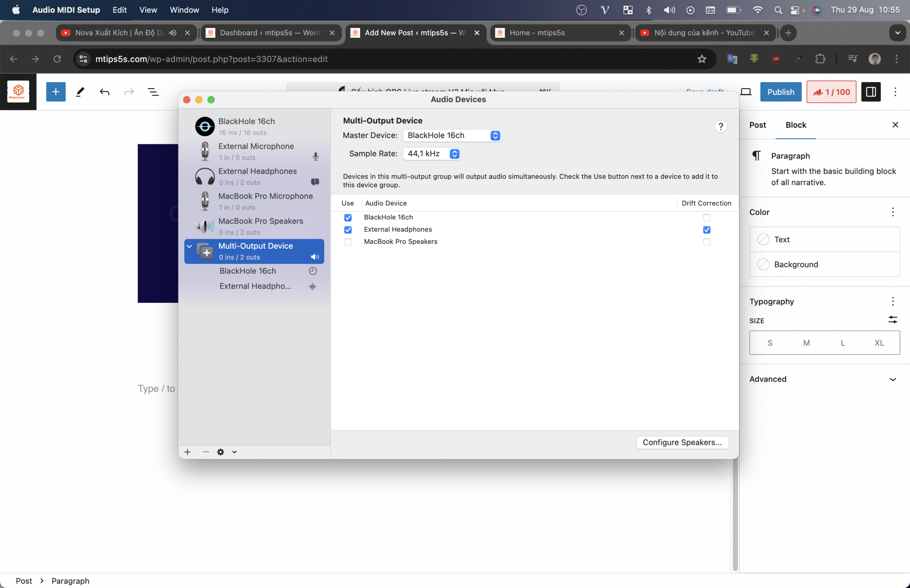Select font size S

pyautogui.click(x=770, y=342)
